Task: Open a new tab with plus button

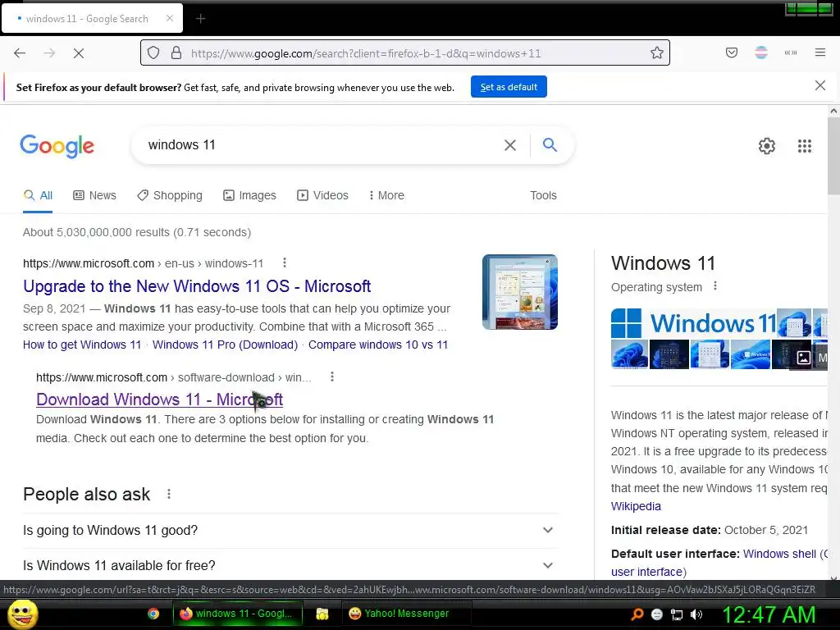Action: 200,19
